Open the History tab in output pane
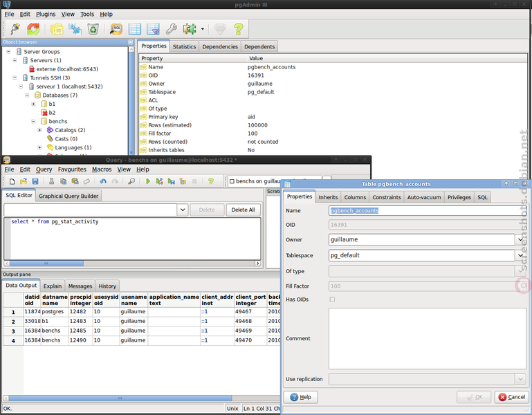The image size is (532, 415). pos(107,286)
